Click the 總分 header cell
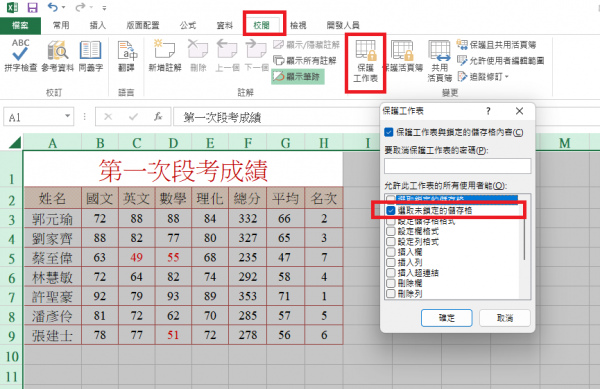The width and height of the screenshot is (600, 389). (x=248, y=199)
